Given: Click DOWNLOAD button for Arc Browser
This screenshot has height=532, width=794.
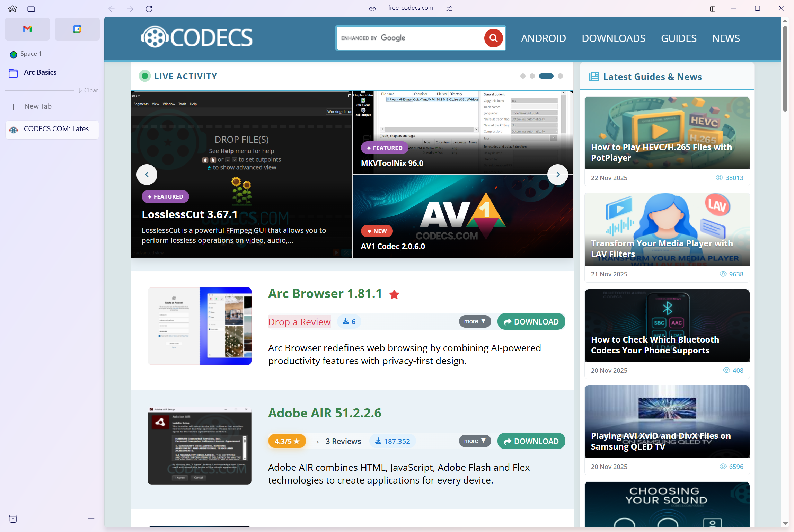Looking at the screenshot, I should [x=531, y=322].
